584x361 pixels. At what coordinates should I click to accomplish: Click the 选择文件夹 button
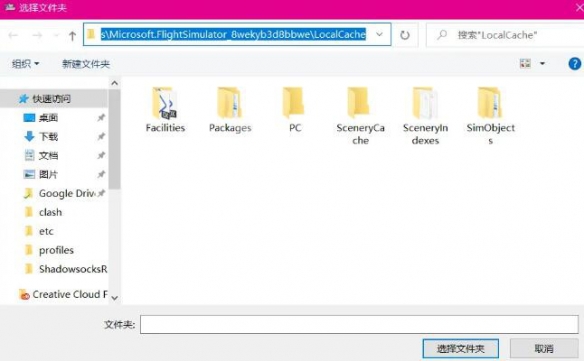coord(461,349)
